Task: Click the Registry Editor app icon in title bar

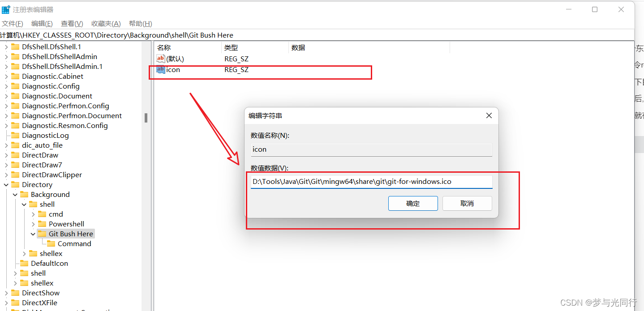Action: (5, 9)
